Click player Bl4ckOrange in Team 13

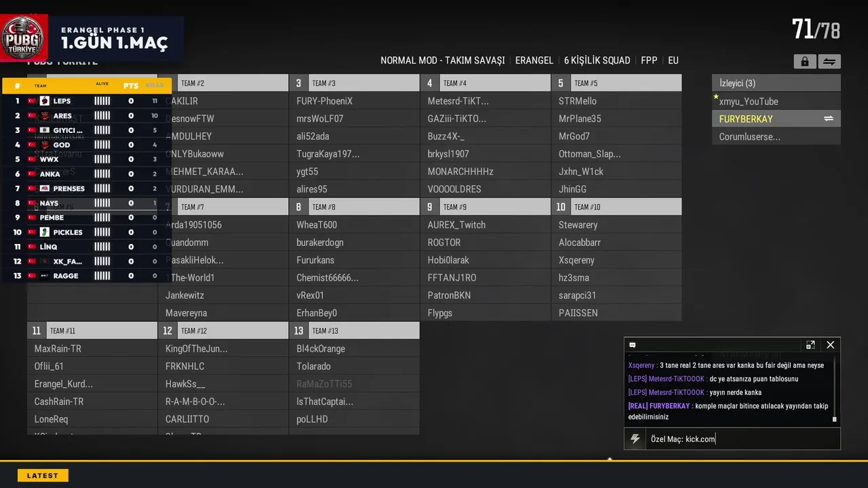[x=355, y=348]
